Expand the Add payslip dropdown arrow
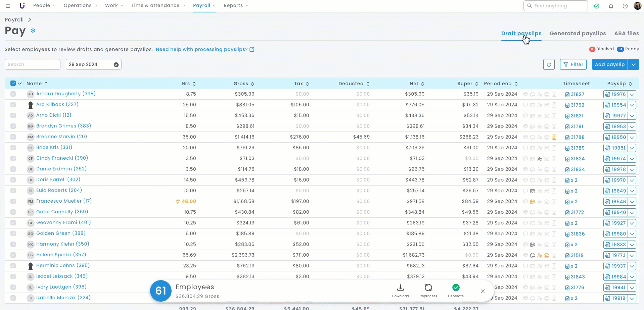Viewport: 644px width, 310px height. click(633, 64)
